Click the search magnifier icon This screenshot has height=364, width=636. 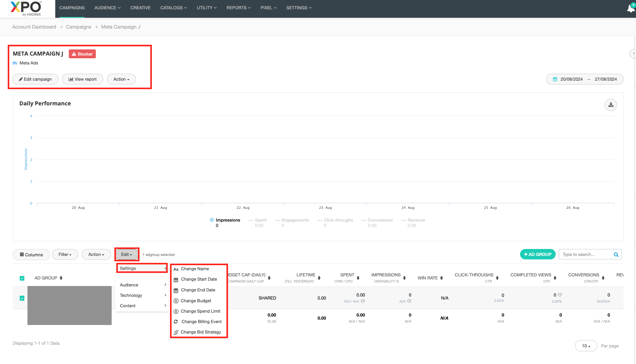click(616, 255)
